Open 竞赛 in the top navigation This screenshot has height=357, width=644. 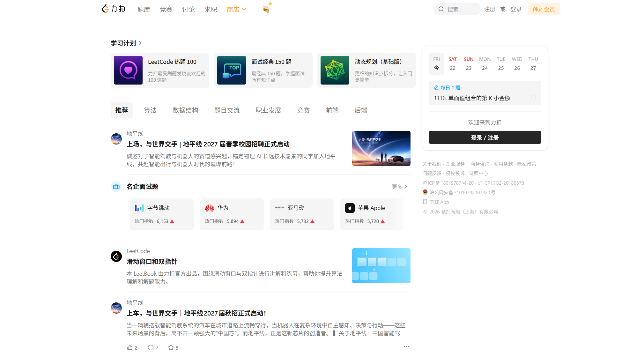coord(166,10)
